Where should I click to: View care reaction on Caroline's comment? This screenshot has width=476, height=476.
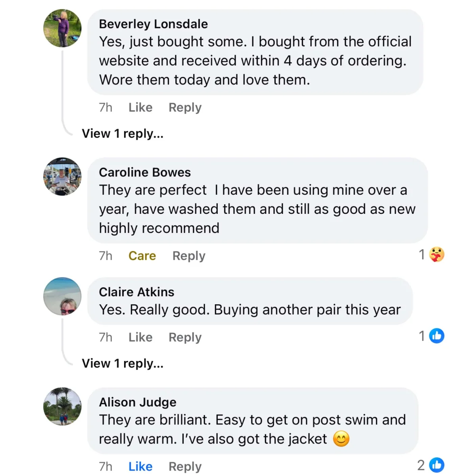(x=437, y=255)
